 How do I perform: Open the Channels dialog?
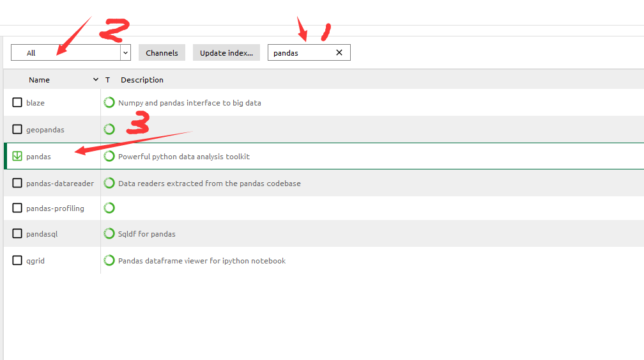[x=162, y=52]
